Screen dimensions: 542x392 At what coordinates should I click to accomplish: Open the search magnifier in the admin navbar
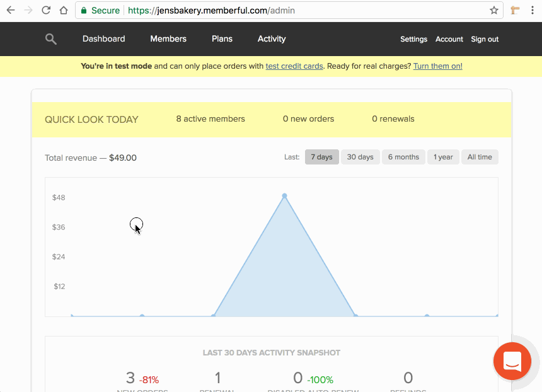(x=50, y=39)
